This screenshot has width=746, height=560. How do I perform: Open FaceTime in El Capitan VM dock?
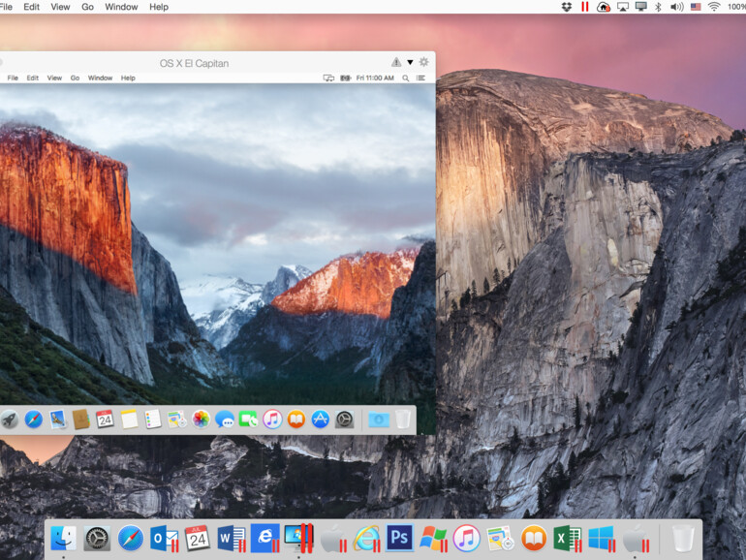pos(248,420)
